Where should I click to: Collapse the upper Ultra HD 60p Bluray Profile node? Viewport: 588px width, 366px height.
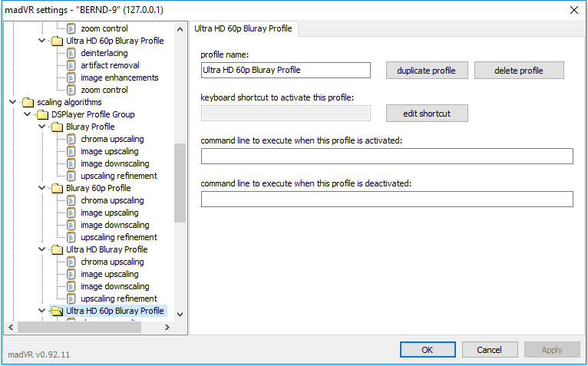(x=42, y=41)
